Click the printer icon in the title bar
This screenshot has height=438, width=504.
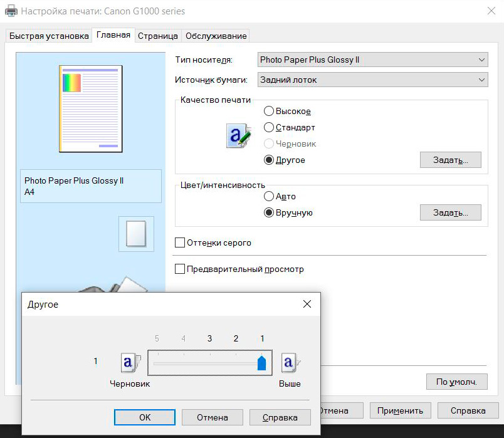tap(11, 11)
